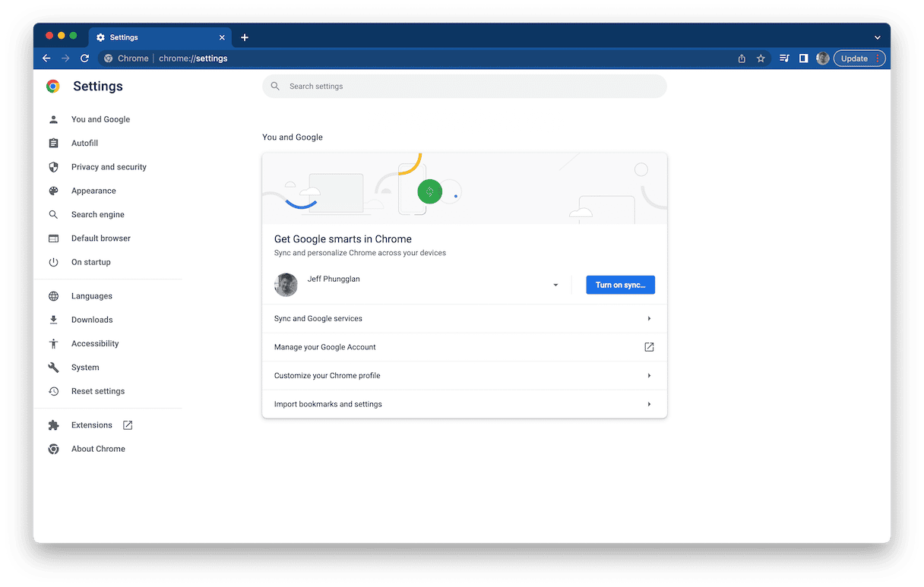Screen dimensions: 924x587
Task: Open the media controls toolbar icon
Action: [784, 58]
